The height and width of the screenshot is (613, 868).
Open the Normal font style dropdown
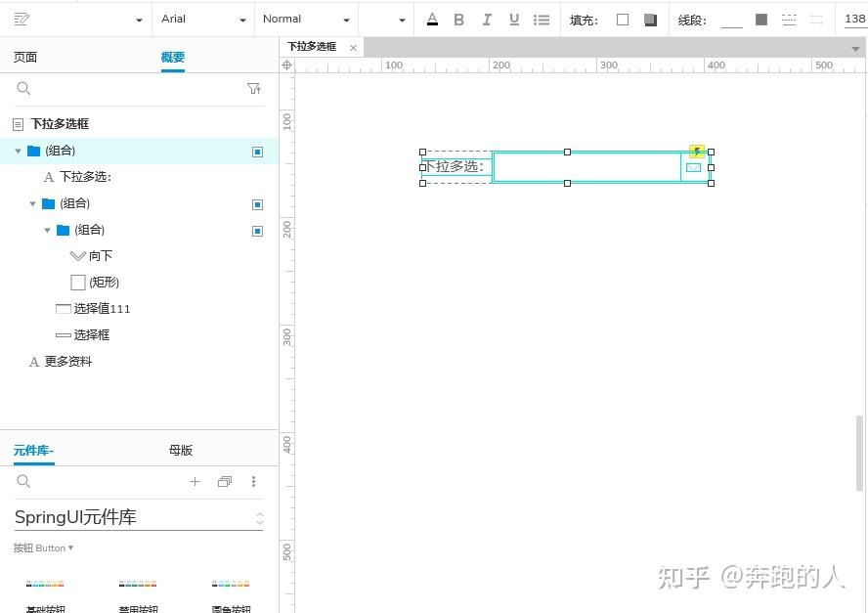click(306, 19)
